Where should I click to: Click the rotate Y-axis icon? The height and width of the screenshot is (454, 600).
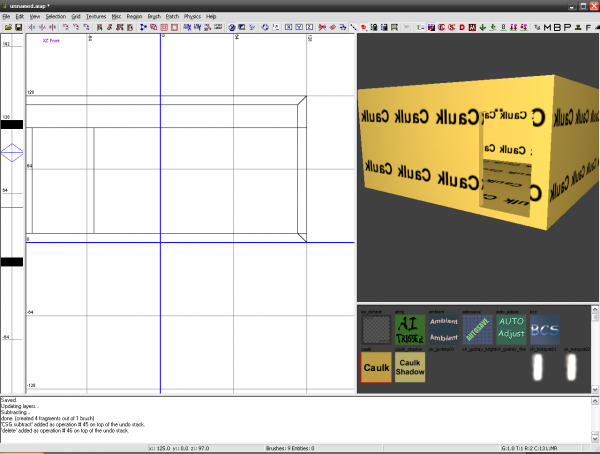pos(76,27)
